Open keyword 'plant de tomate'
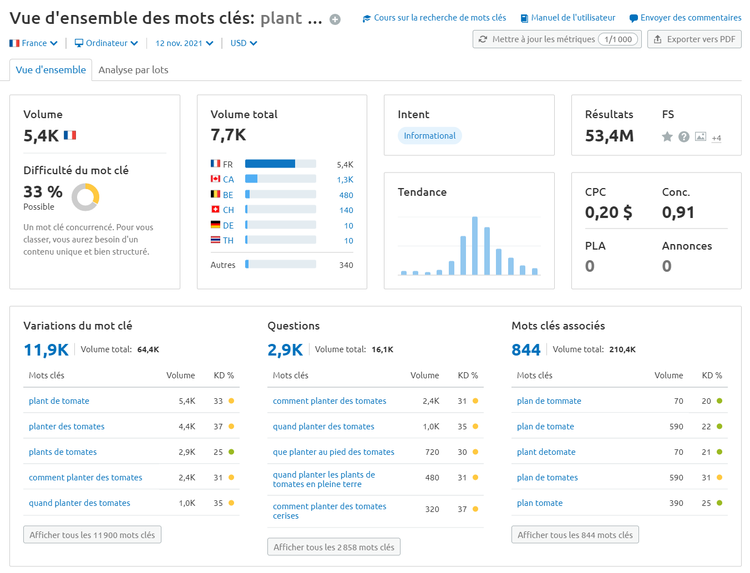The height and width of the screenshot is (573, 750). coord(59,401)
